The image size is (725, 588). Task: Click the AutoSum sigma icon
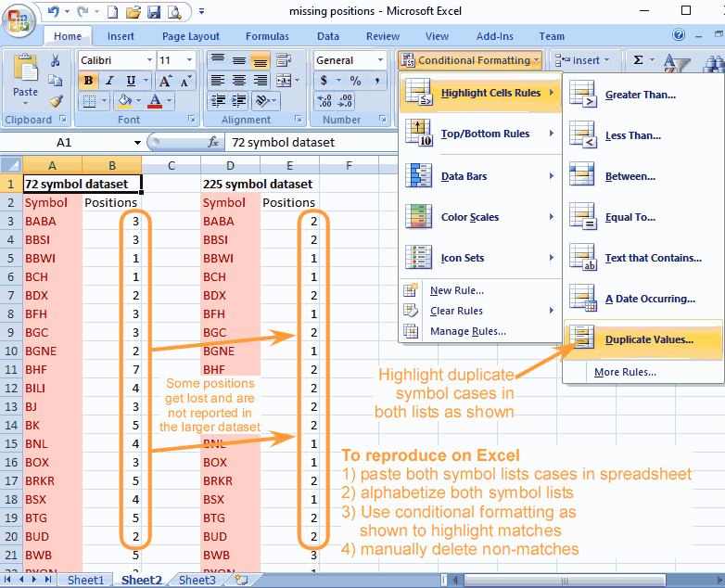click(x=638, y=60)
